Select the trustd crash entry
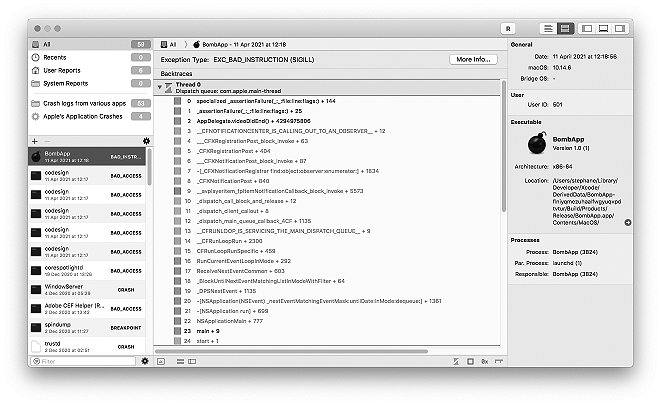This screenshot has height=404, width=661. click(x=87, y=346)
